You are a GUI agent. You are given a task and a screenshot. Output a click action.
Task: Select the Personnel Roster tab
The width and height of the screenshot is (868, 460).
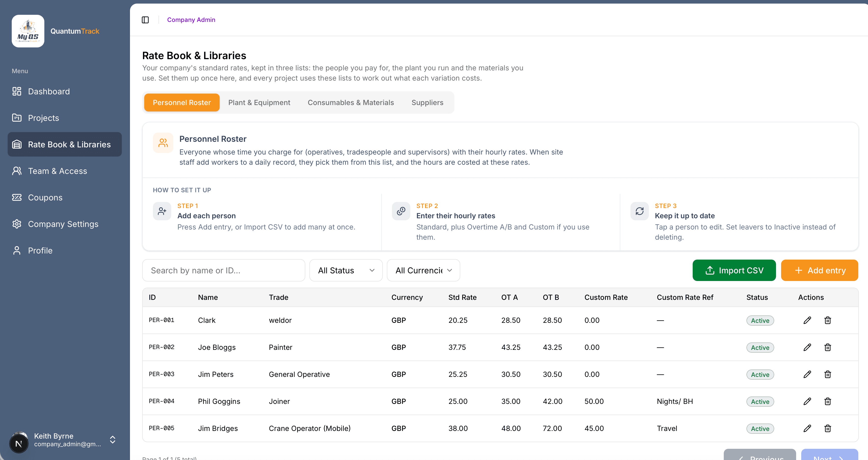(x=182, y=103)
